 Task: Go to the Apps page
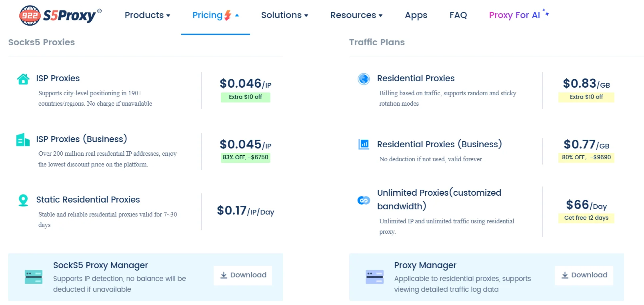coord(416,15)
